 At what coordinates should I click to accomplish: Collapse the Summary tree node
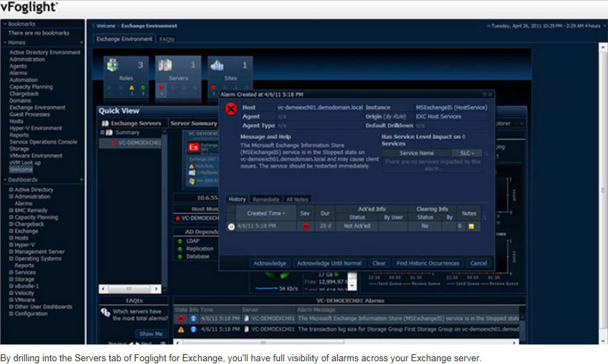pos(103,133)
